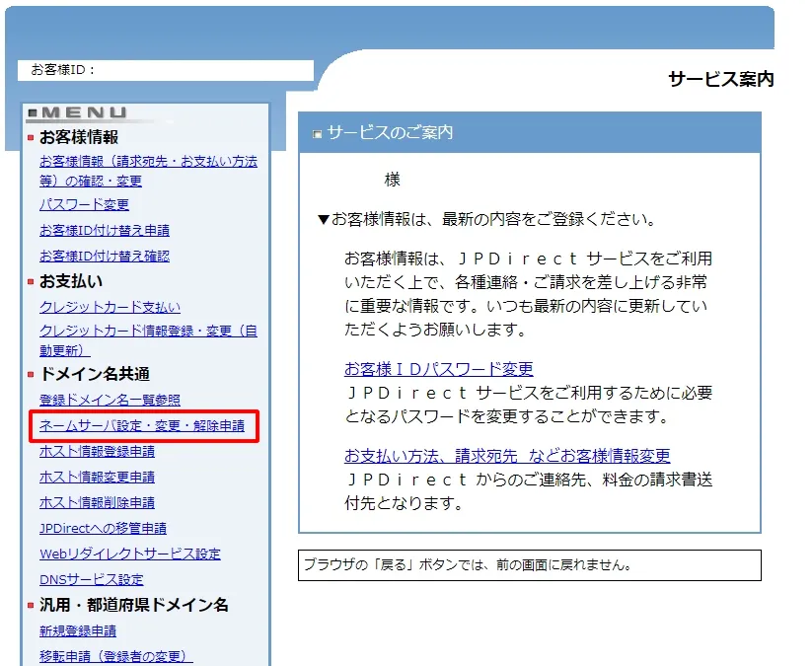Screen dimensions: 812x666
Task: Open お客様情報の確認・変更 link
Action: (x=148, y=171)
